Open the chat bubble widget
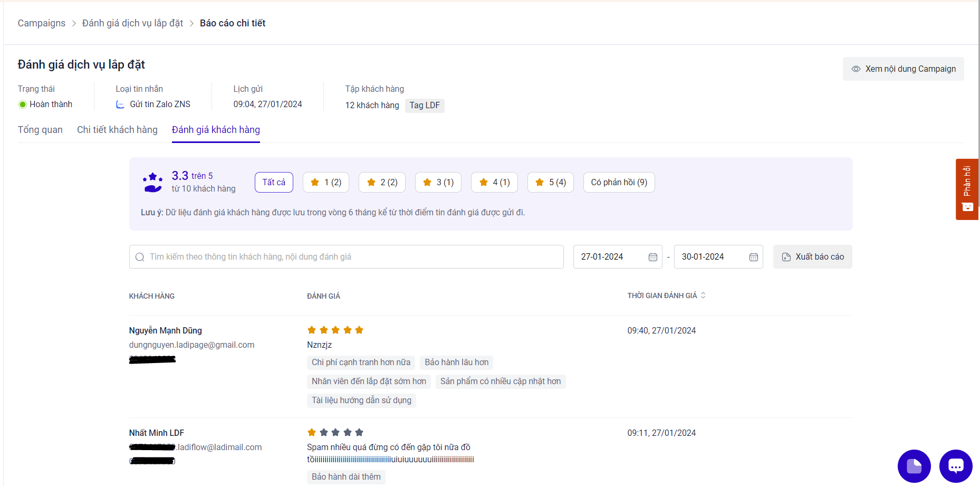 click(956, 466)
